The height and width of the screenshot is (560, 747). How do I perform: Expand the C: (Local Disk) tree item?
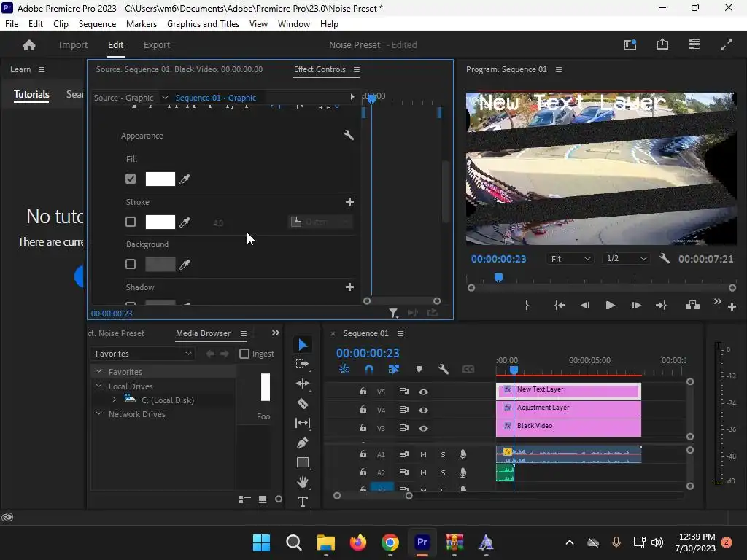coord(114,400)
